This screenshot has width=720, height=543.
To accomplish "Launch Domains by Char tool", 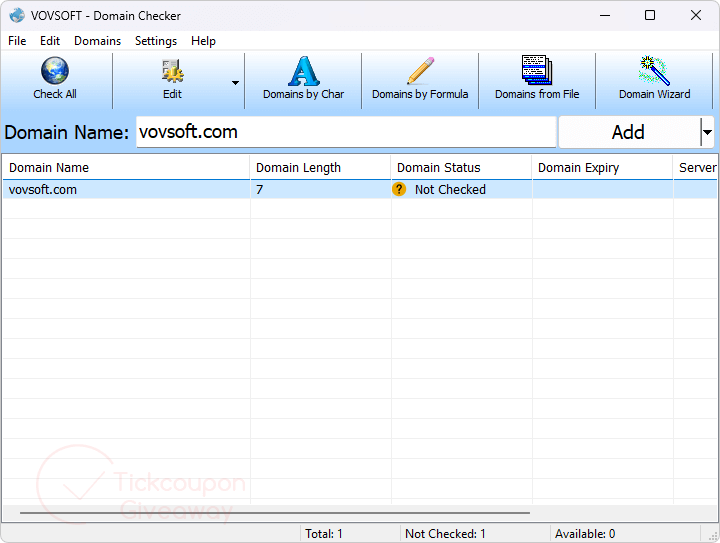I will tap(303, 80).
